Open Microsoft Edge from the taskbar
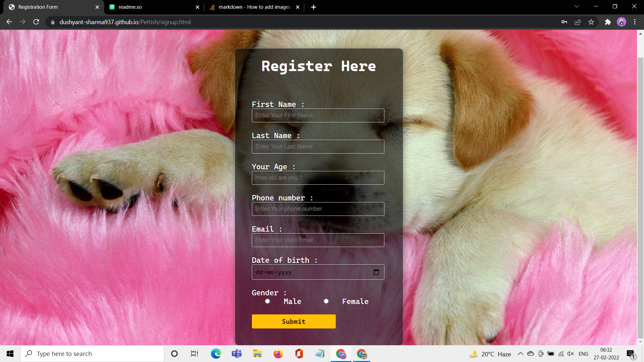This screenshot has width=644, height=362. (x=216, y=354)
